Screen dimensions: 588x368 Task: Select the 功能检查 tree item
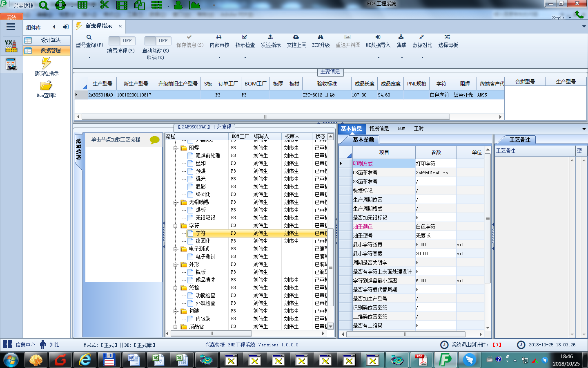pos(205,296)
